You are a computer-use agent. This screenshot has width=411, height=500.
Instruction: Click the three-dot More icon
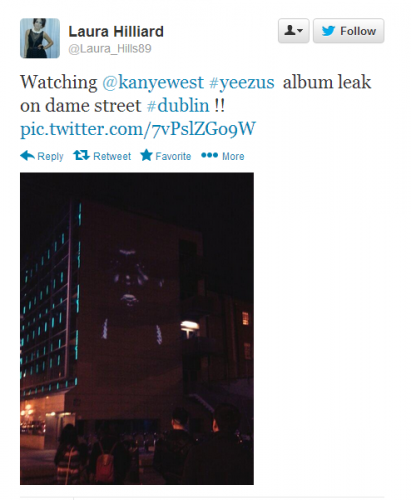[x=210, y=155]
